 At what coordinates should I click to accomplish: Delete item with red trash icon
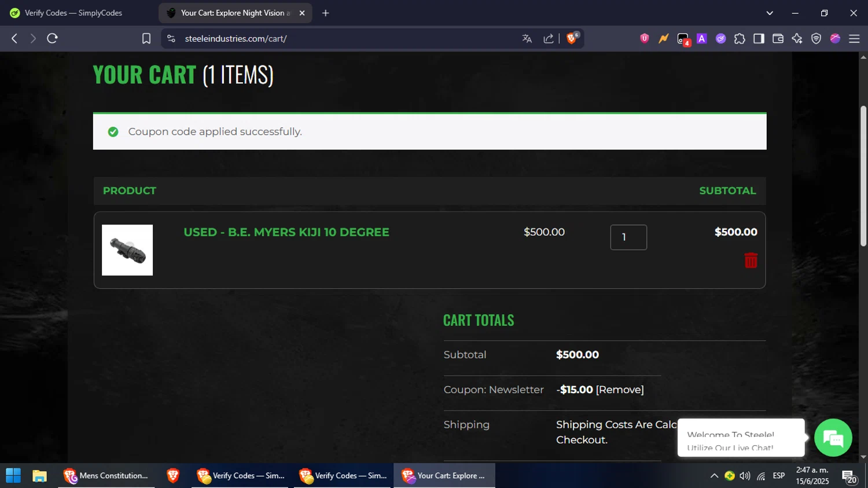click(x=751, y=260)
